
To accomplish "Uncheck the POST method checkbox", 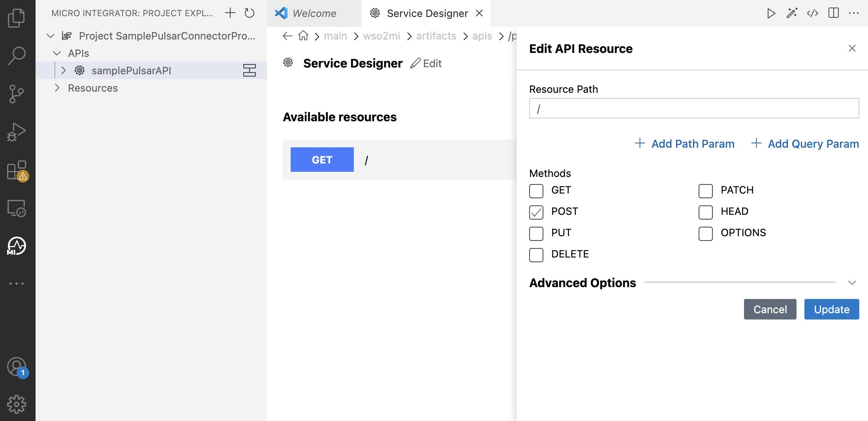I will [x=536, y=212].
